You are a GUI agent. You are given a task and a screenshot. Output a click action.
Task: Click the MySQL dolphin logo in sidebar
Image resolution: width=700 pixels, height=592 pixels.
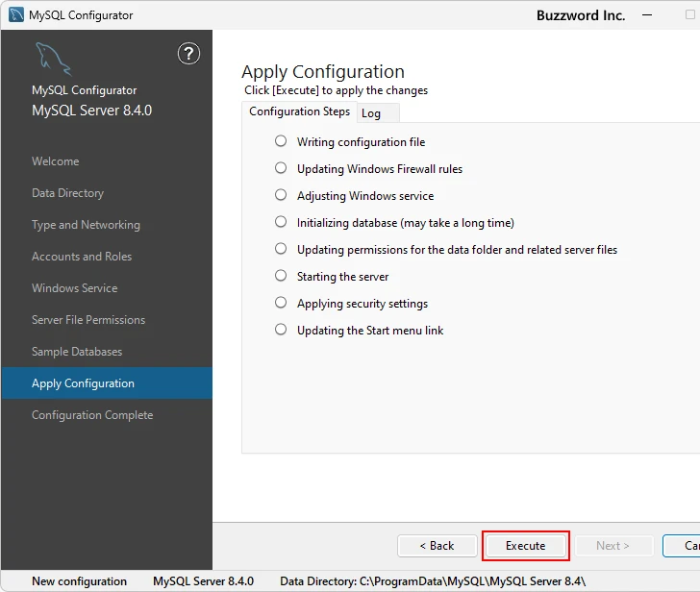[x=54, y=59]
